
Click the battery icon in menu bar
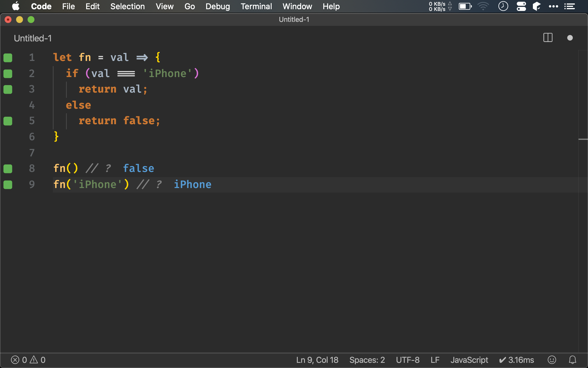pos(464,6)
